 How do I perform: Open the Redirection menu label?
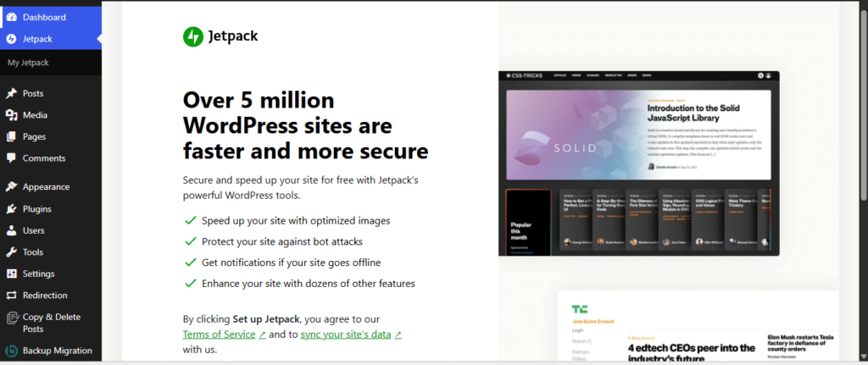pyautogui.click(x=45, y=296)
